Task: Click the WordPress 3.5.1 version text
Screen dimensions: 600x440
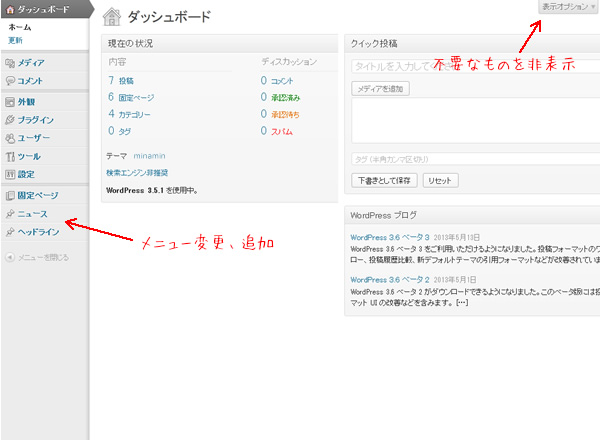Action: (152, 190)
